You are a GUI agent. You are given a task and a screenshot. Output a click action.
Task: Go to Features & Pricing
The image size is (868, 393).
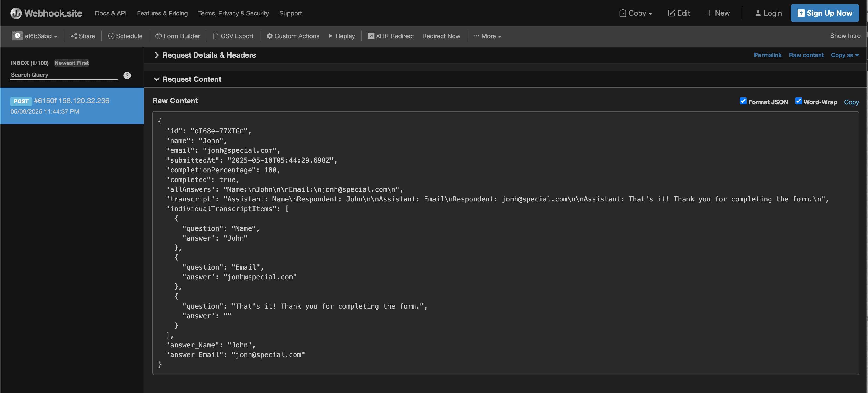[162, 13]
